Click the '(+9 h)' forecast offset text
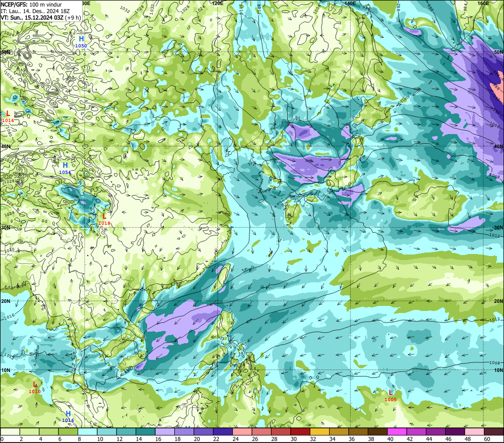Viewport: 504px width, 443px height. point(73,17)
